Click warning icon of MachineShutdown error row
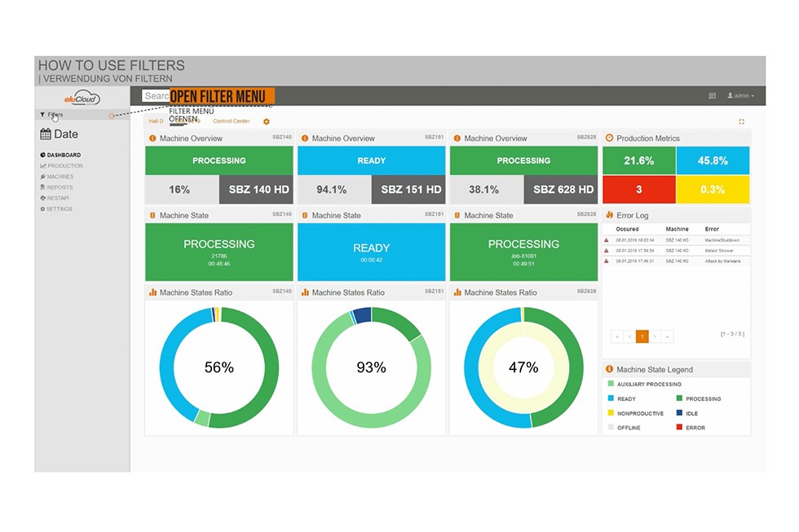Viewport: 799px width, 532px height. point(607,240)
